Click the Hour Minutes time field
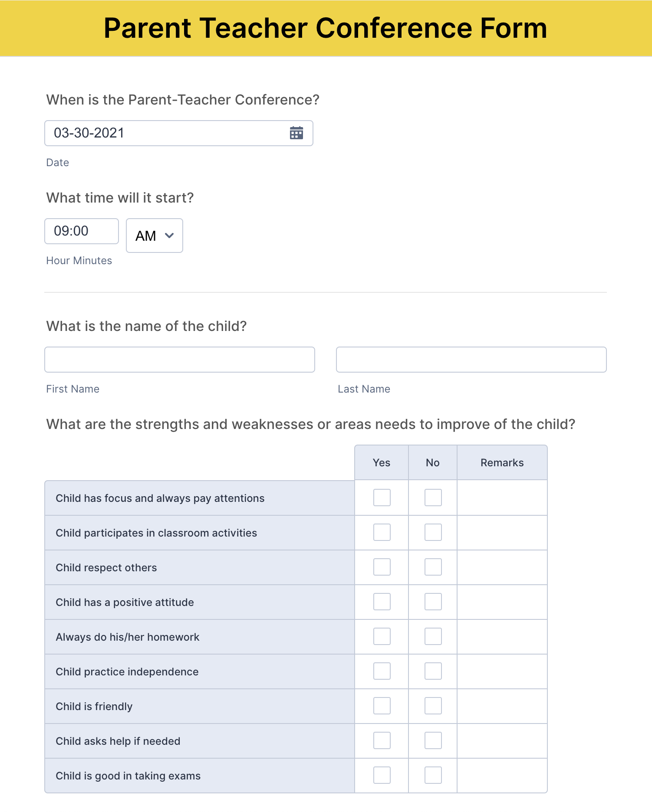Screen dimensions: 652x812 [82, 231]
